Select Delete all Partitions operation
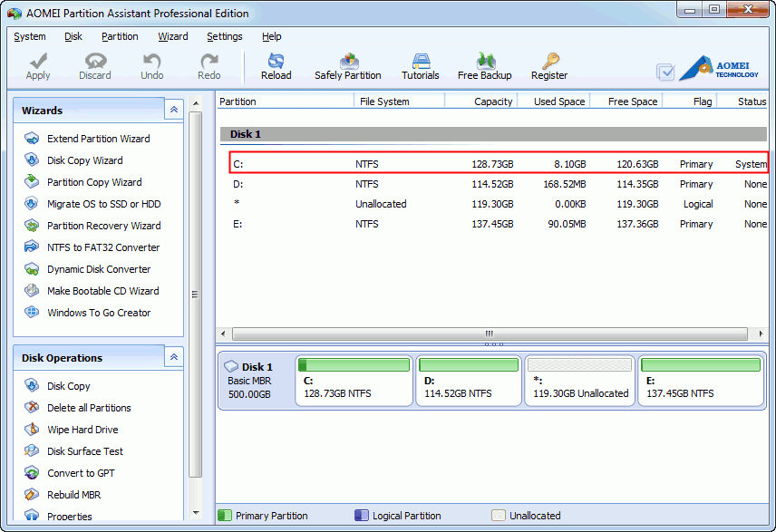Image resolution: width=776 pixels, height=532 pixels. (x=89, y=408)
